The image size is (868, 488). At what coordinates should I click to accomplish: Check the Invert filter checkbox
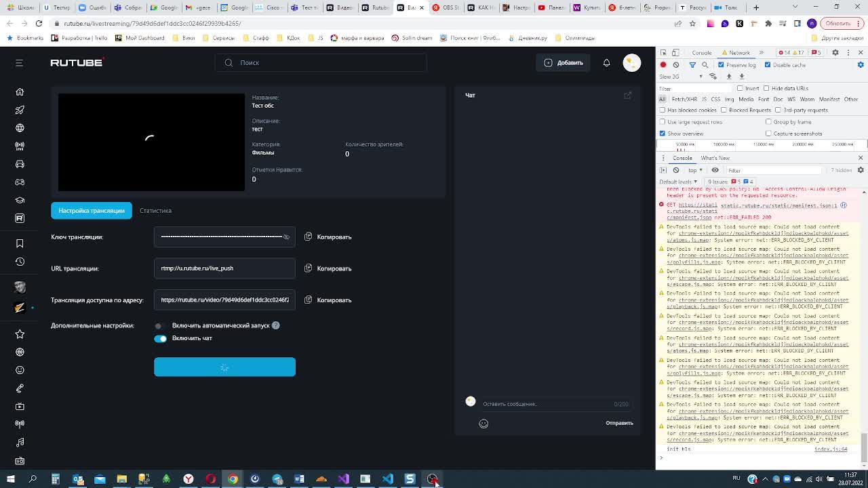coord(740,88)
